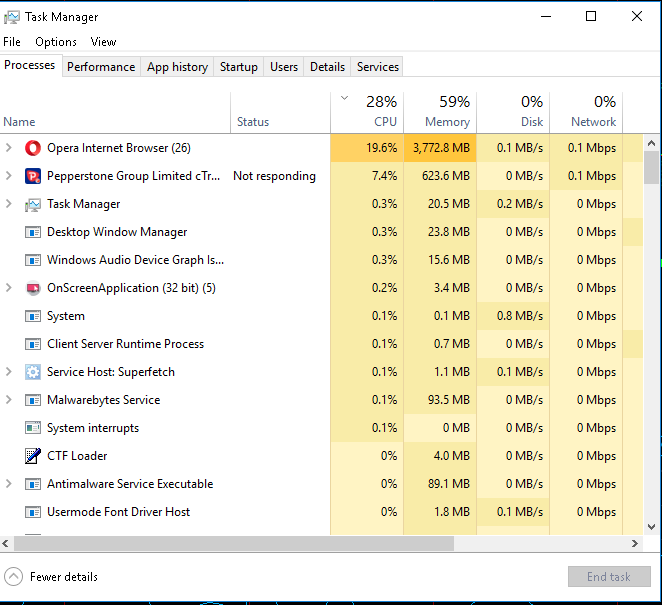Switch to the Startup tab
Image resolution: width=662 pixels, height=605 pixels.
[239, 67]
